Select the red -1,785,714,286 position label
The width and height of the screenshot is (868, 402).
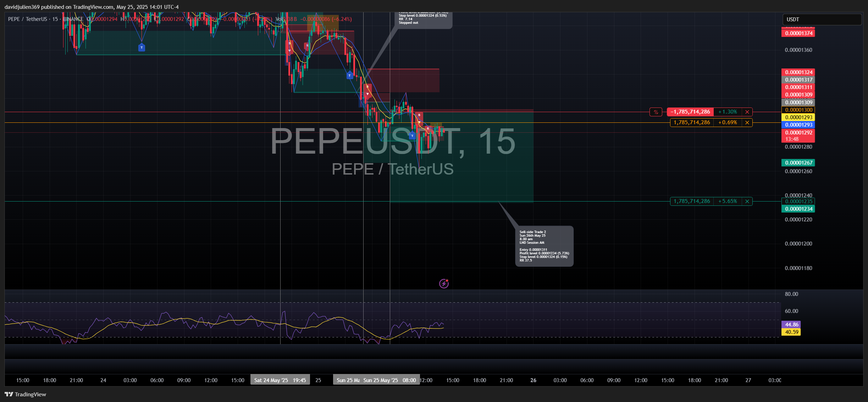point(690,112)
